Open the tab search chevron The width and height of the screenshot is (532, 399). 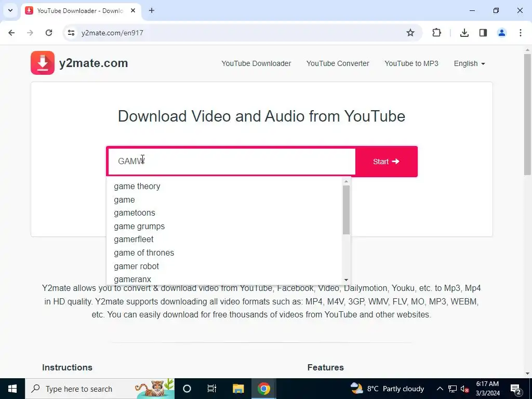pyautogui.click(x=10, y=10)
